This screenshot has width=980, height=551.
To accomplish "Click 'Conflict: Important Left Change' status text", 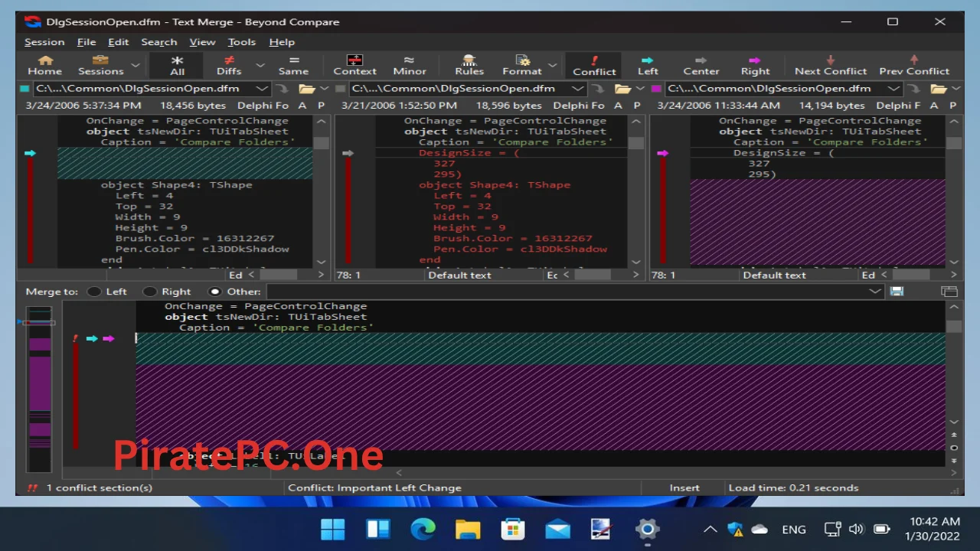I will pyautogui.click(x=374, y=487).
